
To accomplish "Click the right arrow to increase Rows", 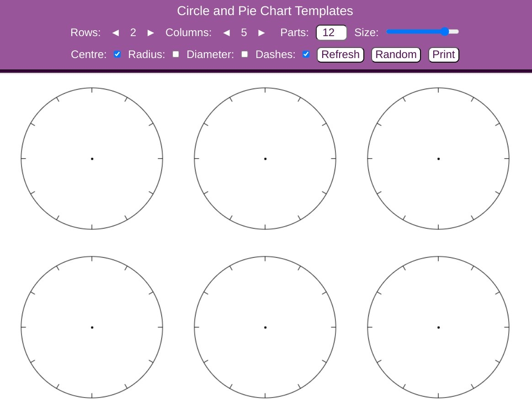I will [151, 32].
